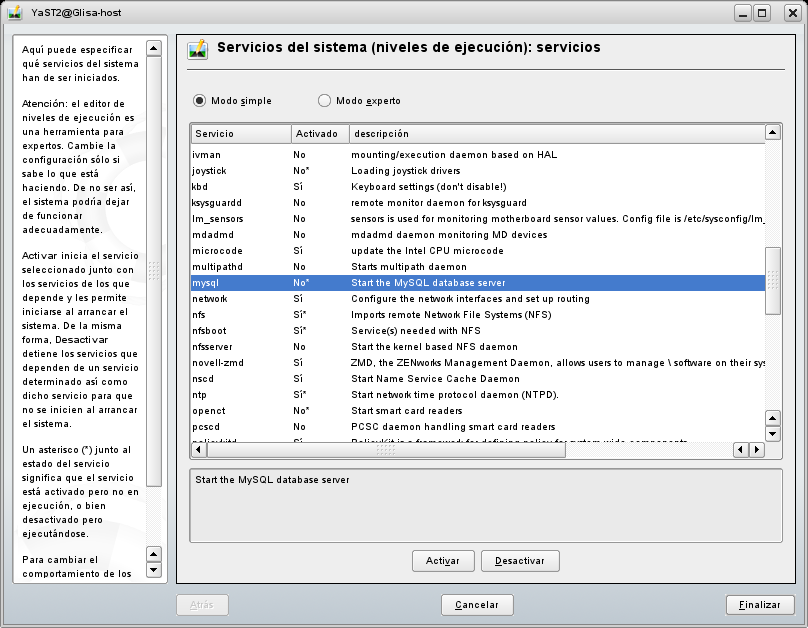Select the Modo simple radio button

click(199, 101)
